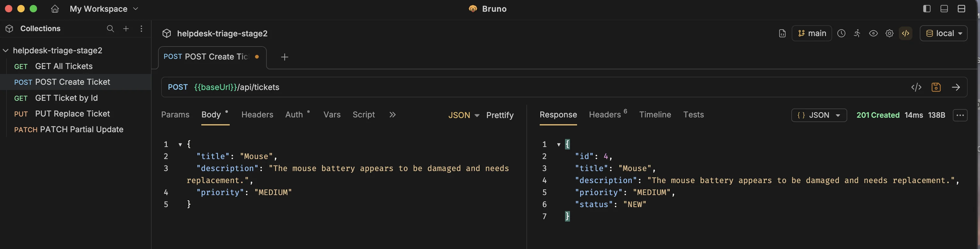Switch to the Response tab
The image size is (980, 249).
pos(558,115)
